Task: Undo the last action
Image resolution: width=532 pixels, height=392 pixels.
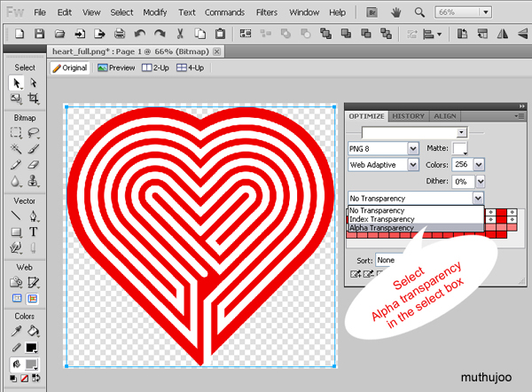Action: pos(140,34)
